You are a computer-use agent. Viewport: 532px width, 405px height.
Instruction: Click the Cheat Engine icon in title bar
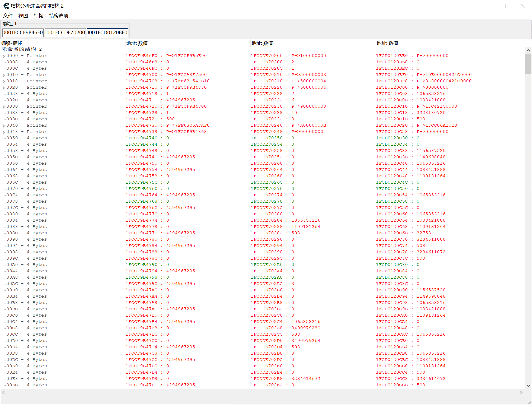(x=6, y=6)
